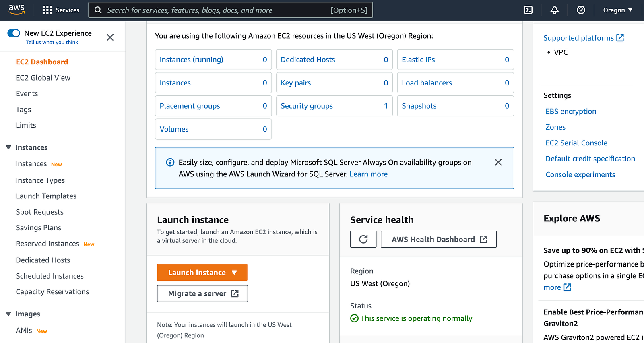Open the Snapshots resource card
644x343 pixels.
point(456,106)
